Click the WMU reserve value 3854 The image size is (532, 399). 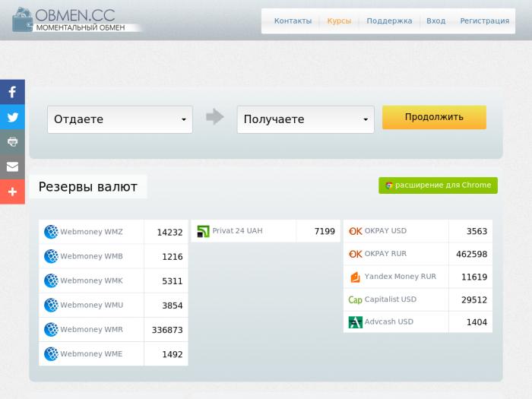[173, 306]
